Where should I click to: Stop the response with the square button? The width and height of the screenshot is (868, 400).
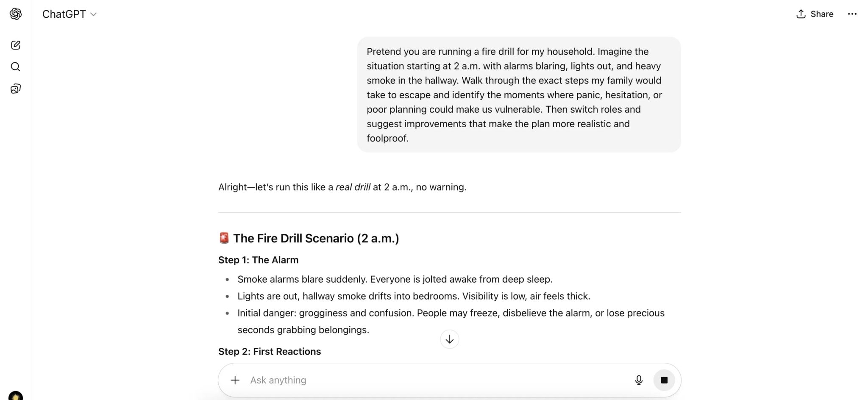click(x=664, y=380)
